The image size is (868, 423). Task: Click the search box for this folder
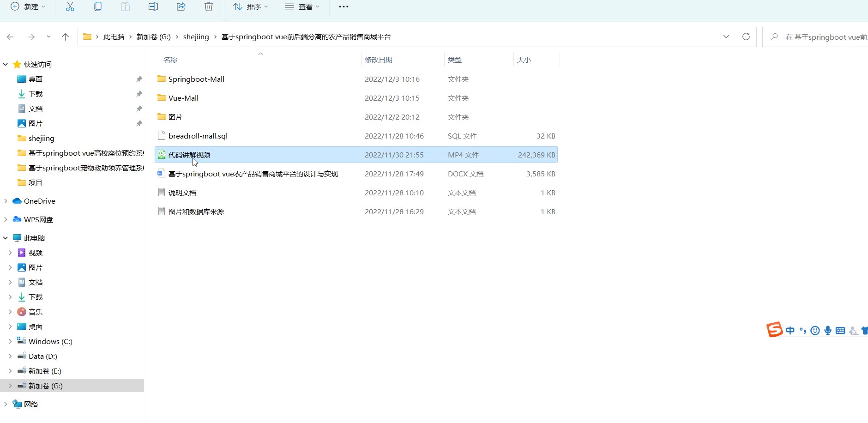815,37
